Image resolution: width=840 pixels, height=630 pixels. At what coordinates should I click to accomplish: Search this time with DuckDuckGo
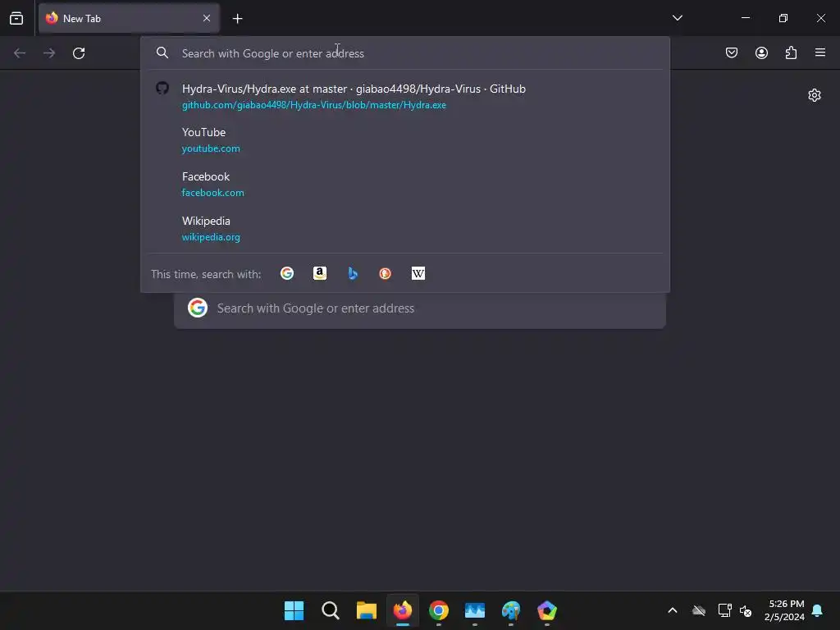point(386,274)
